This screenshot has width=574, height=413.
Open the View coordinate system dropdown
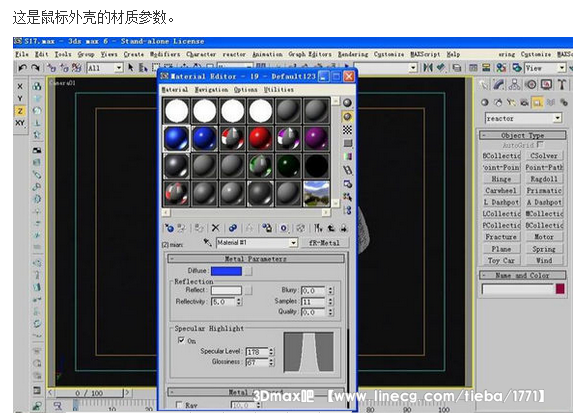pyautogui.click(x=562, y=68)
